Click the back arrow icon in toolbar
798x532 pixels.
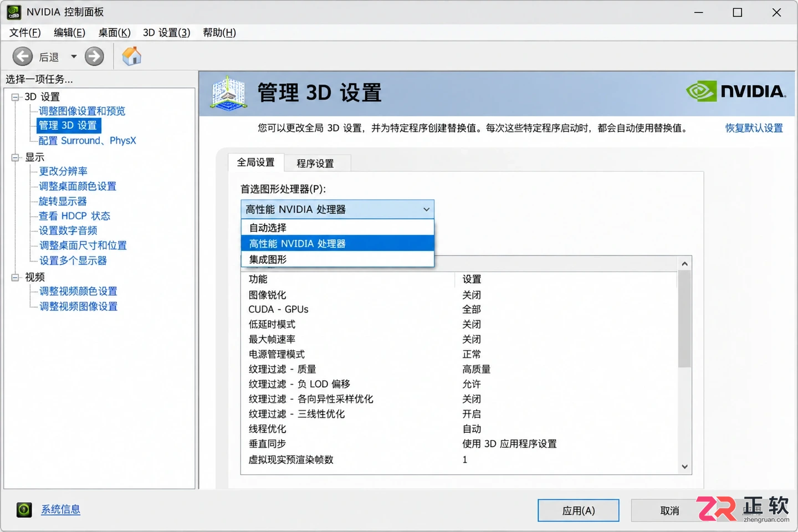[23, 57]
